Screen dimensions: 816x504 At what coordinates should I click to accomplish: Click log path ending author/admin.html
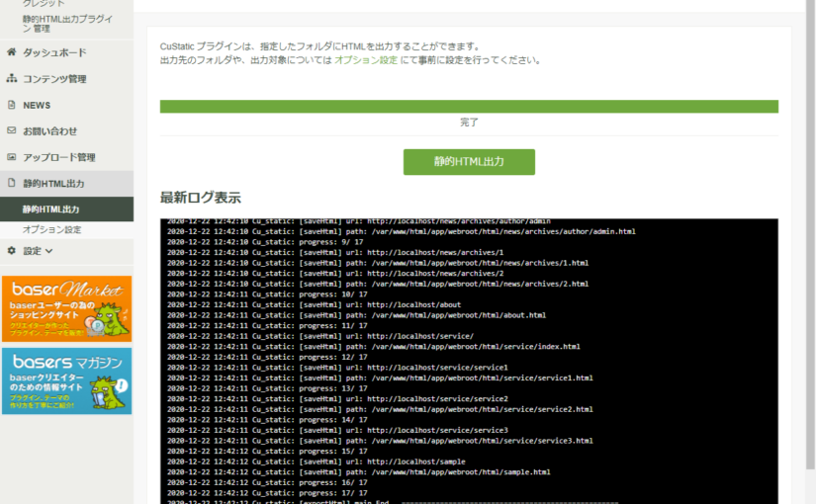(x=503, y=231)
